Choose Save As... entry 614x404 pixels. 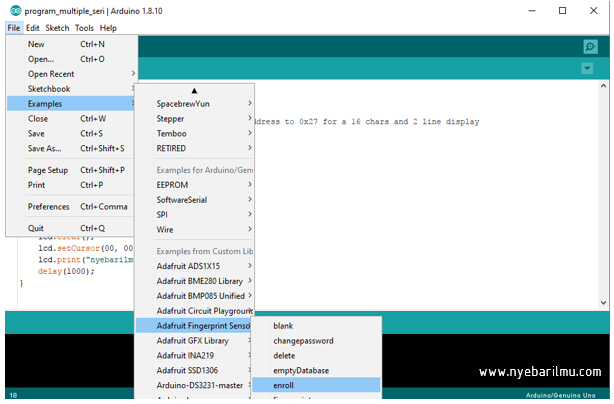pos(70,148)
